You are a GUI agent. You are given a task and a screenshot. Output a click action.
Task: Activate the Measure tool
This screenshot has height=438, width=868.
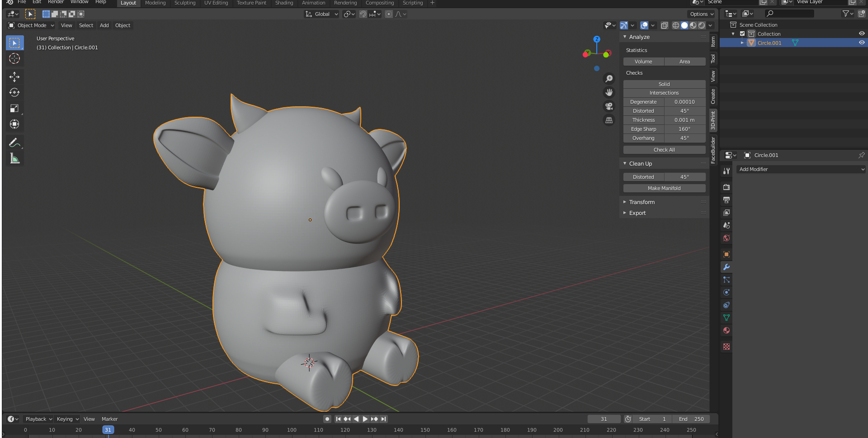tap(14, 158)
